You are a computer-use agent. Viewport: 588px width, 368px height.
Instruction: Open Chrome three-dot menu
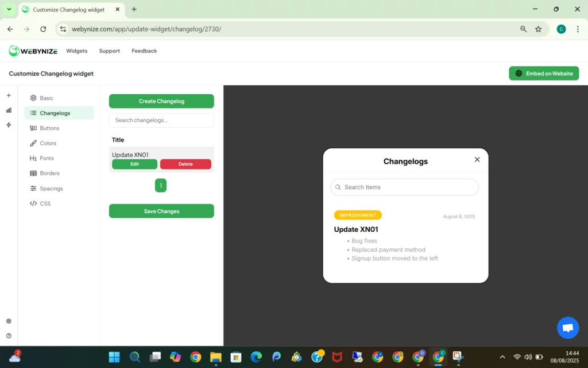tap(578, 29)
